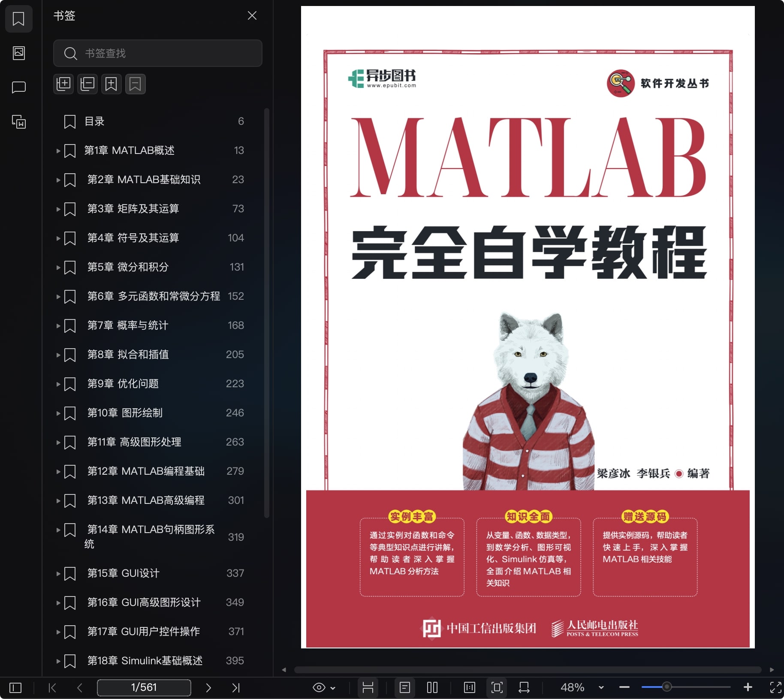Open the thumbnails sidebar panel icon

(x=18, y=53)
